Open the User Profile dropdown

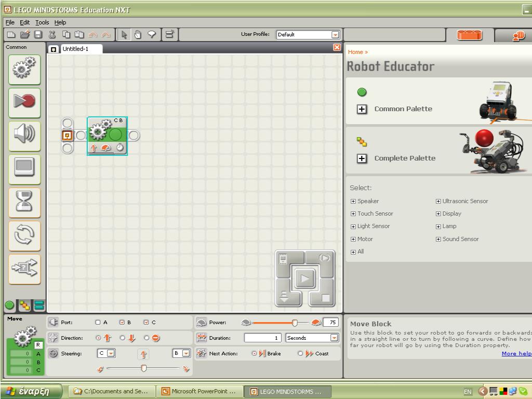click(335, 35)
